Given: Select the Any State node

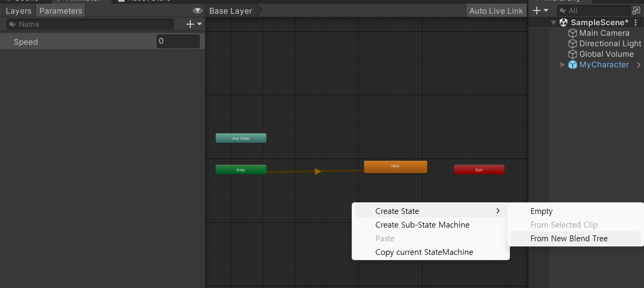Looking at the screenshot, I should [241, 138].
